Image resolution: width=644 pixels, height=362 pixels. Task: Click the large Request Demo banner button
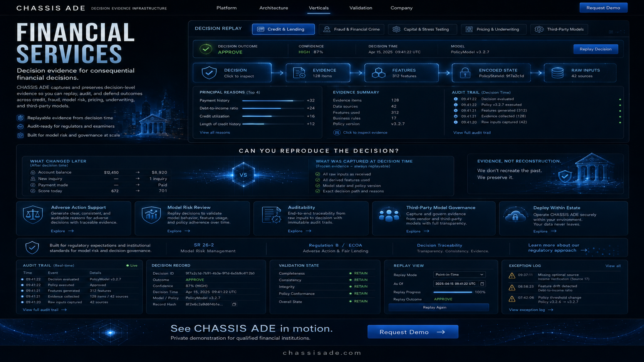(x=413, y=332)
